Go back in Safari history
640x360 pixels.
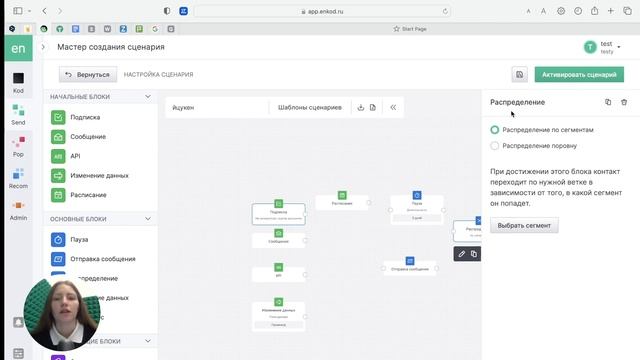44,11
